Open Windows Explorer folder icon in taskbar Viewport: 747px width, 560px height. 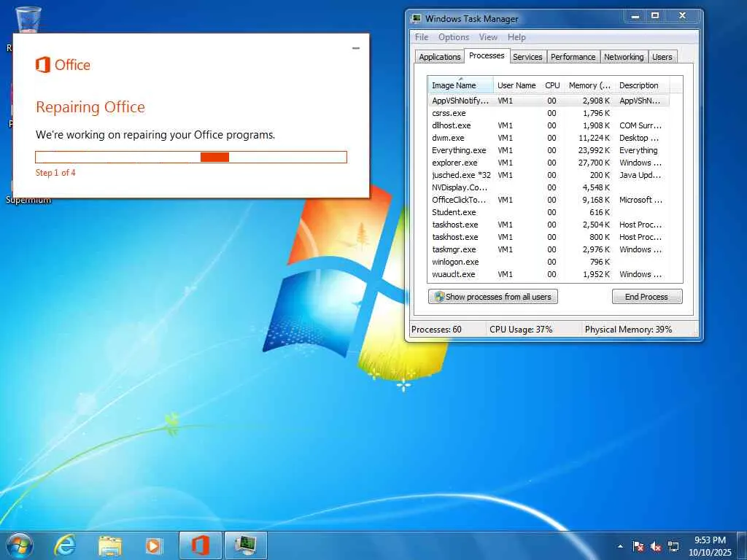point(110,545)
